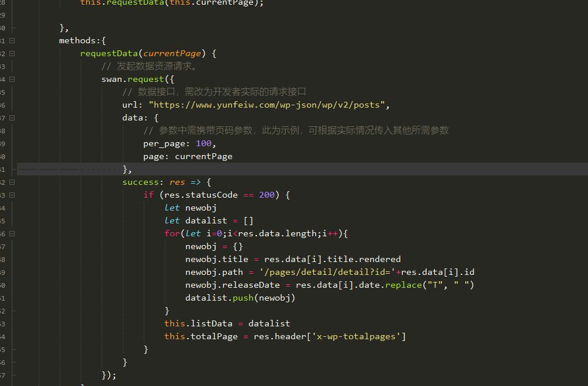Click the 'data: {' property line
The width and height of the screenshot is (588, 386).
(x=140, y=118)
